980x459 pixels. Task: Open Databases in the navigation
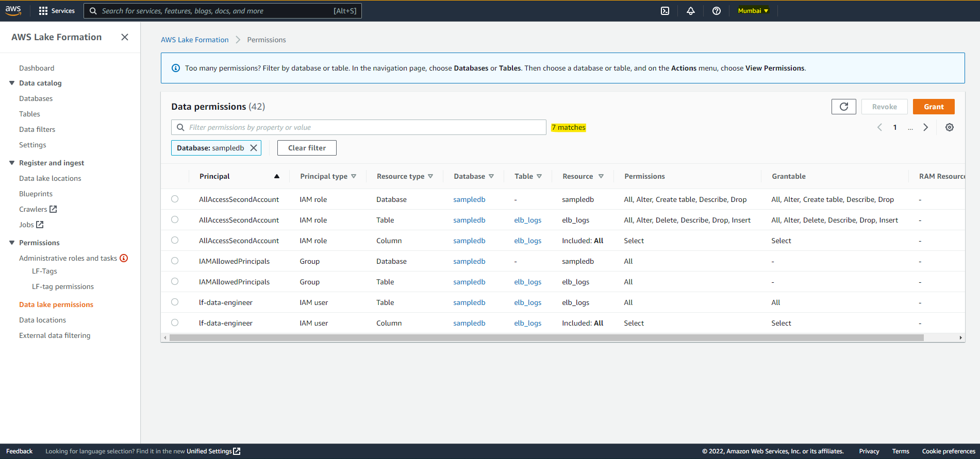point(36,98)
